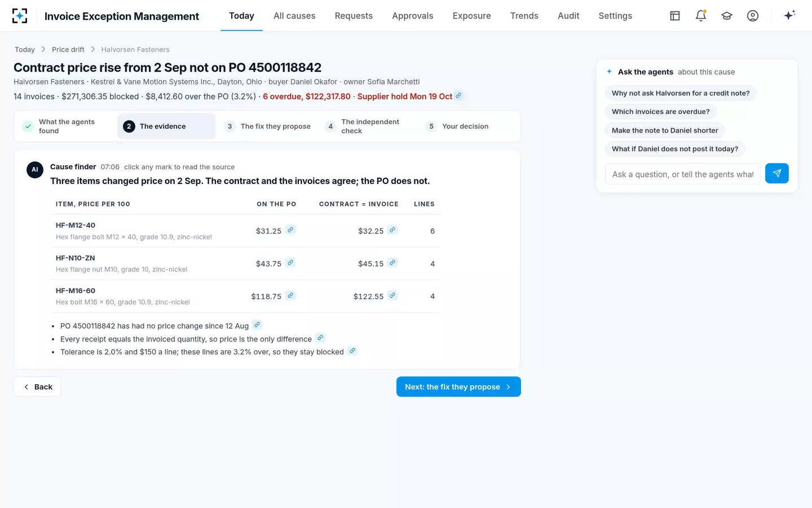The width and height of the screenshot is (812, 508).
Task: Open source mark for $43.75 PO price
Action: coord(290,262)
